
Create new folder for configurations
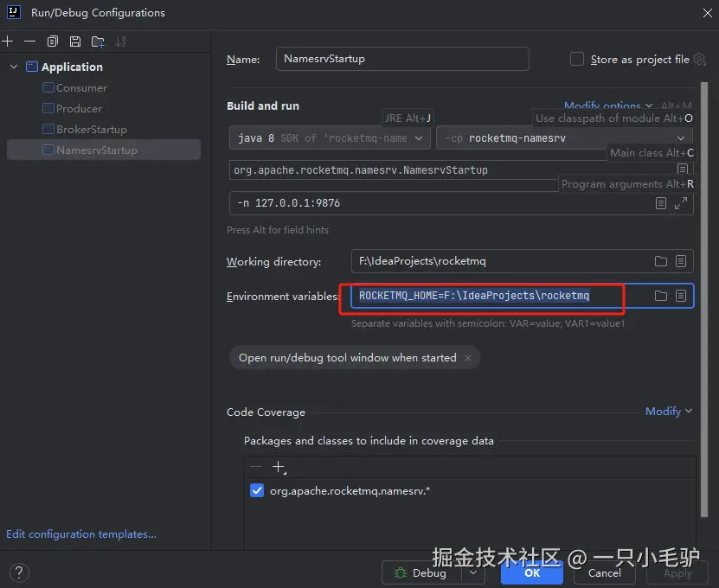[98, 42]
